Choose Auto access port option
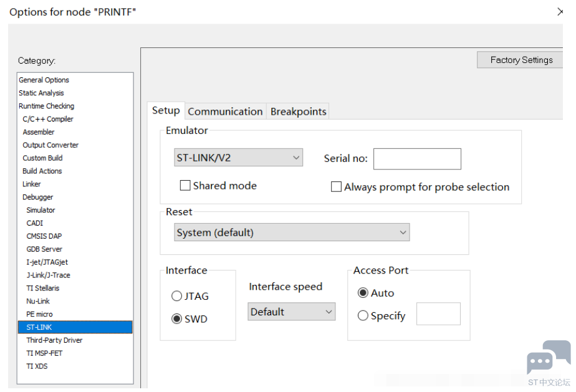Viewport: 576px width, 392px height. tap(363, 293)
